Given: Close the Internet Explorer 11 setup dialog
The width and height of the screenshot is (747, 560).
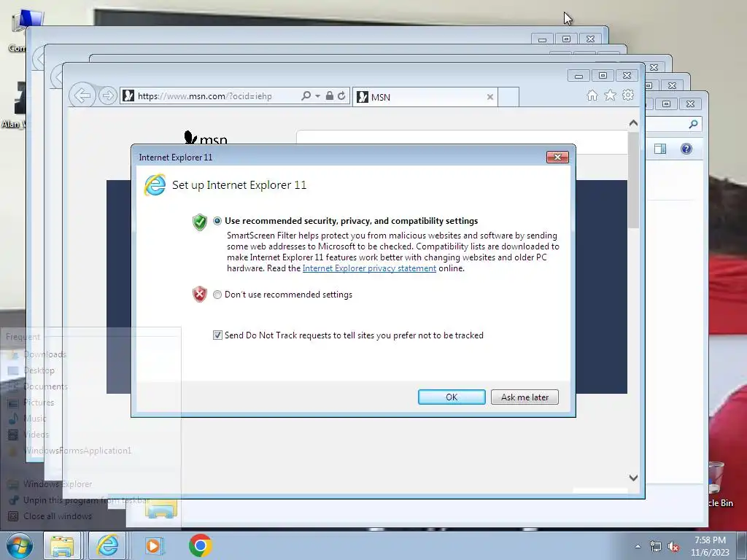Looking at the screenshot, I should pos(557,157).
